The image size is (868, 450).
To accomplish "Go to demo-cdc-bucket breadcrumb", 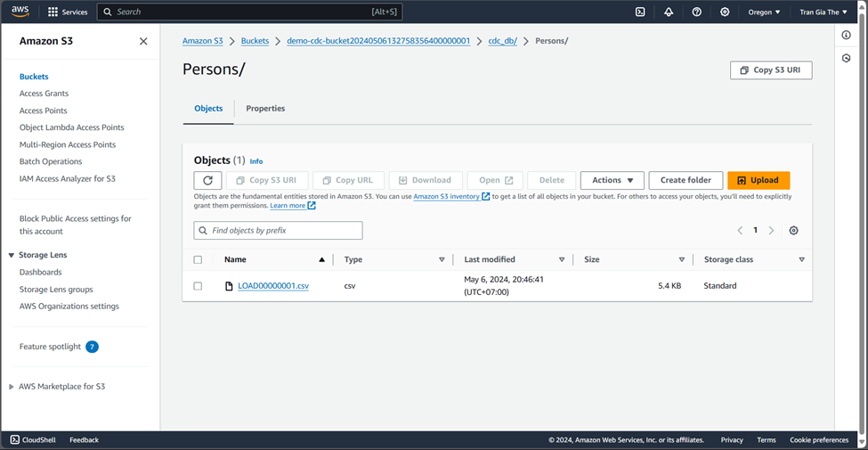I will [378, 41].
